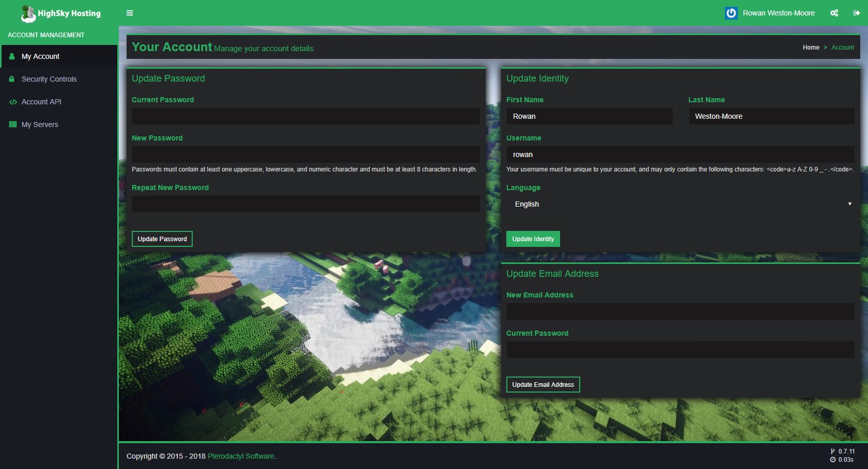Click the Update Email Address button
The height and width of the screenshot is (469, 868).
pos(542,384)
